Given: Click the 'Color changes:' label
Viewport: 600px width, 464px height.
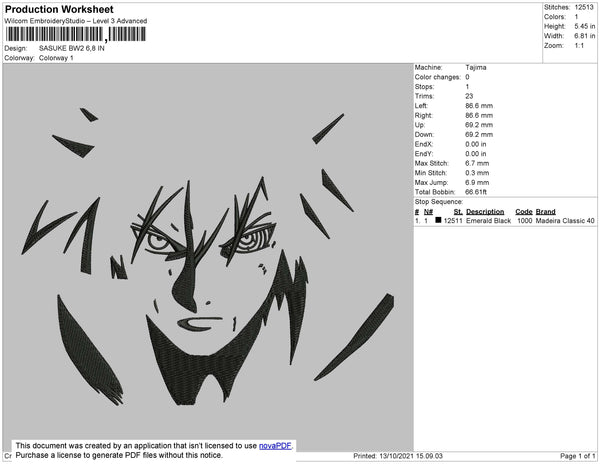Looking at the screenshot, I should point(437,77).
